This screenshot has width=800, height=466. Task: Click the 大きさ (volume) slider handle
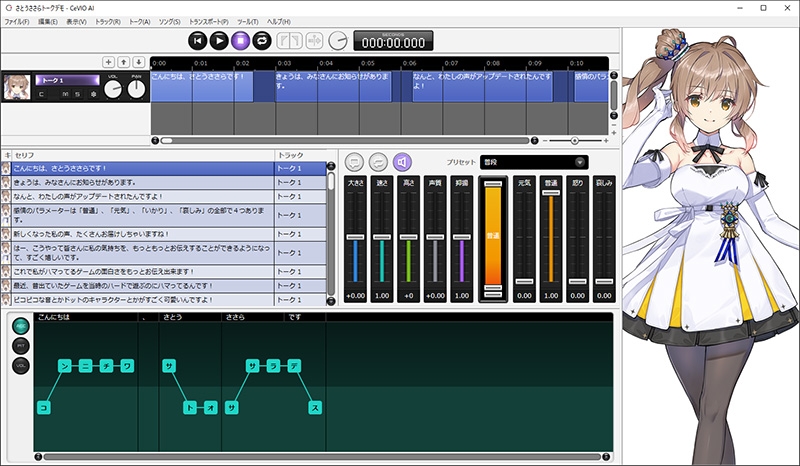(356, 237)
